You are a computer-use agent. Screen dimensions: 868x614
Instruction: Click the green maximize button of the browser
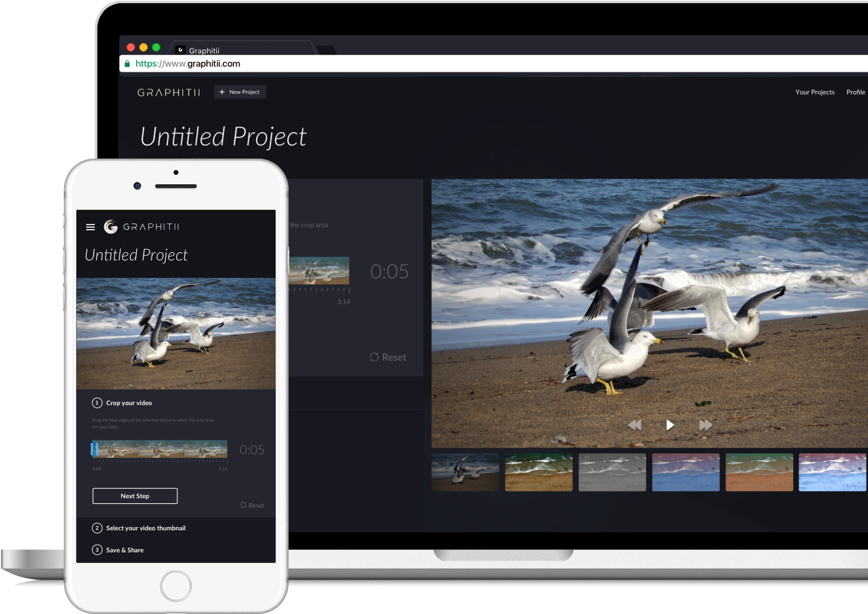[x=156, y=47]
